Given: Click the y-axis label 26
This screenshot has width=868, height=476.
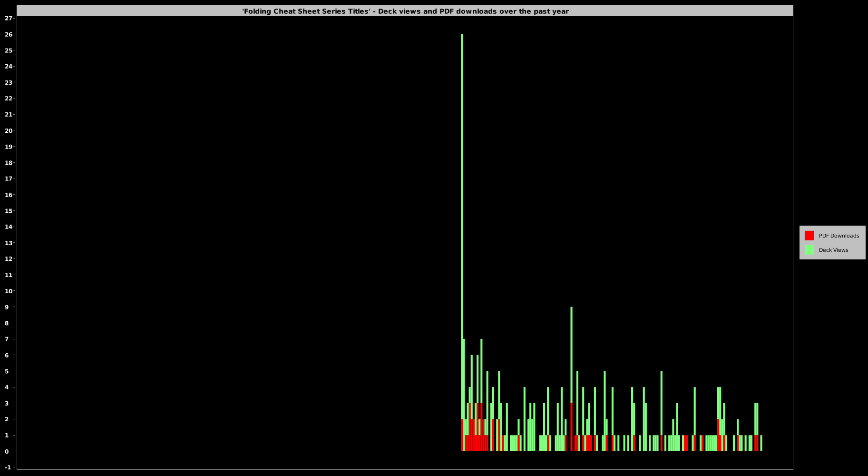Looking at the screenshot, I should tap(9, 34).
